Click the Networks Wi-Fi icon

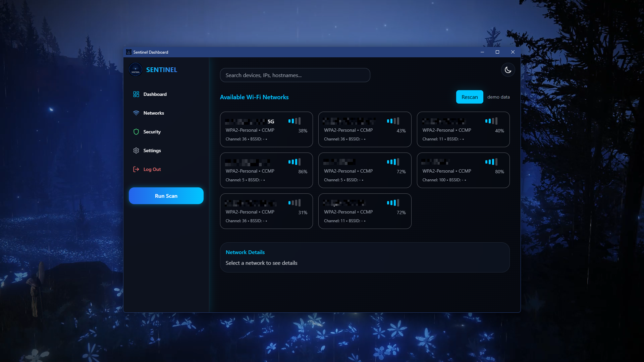(x=136, y=113)
